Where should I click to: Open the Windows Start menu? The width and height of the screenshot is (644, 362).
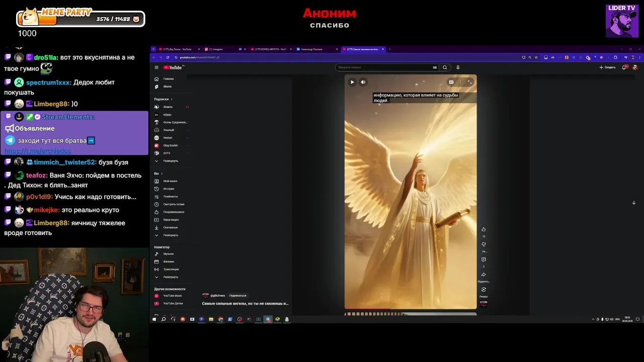coord(154,319)
